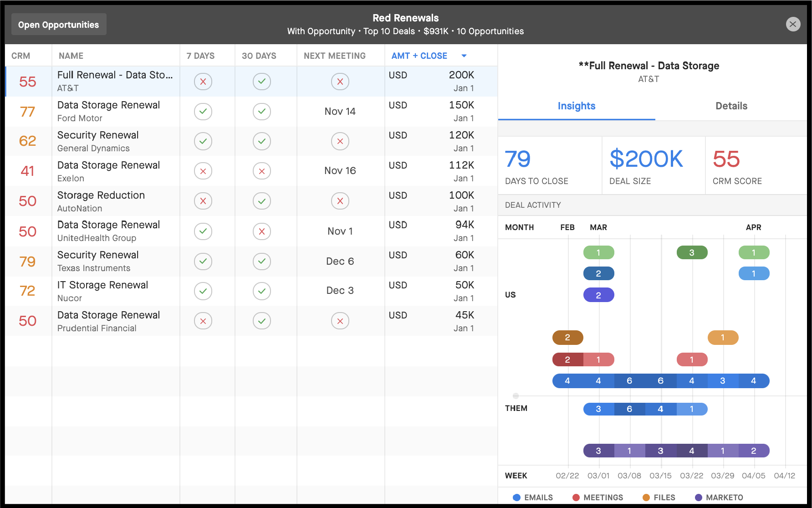
Task: Sort by NEXT MEETING column header
Action: (x=335, y=56)
